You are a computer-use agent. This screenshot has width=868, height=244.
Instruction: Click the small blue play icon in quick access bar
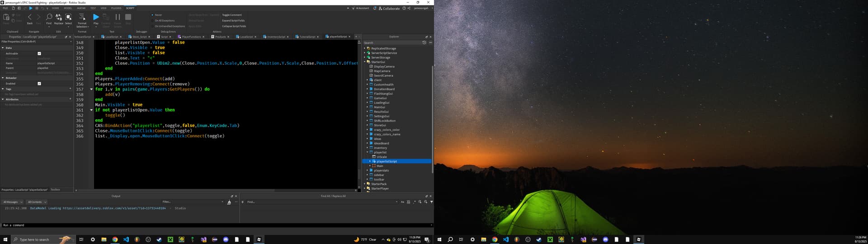coord(31,8)
